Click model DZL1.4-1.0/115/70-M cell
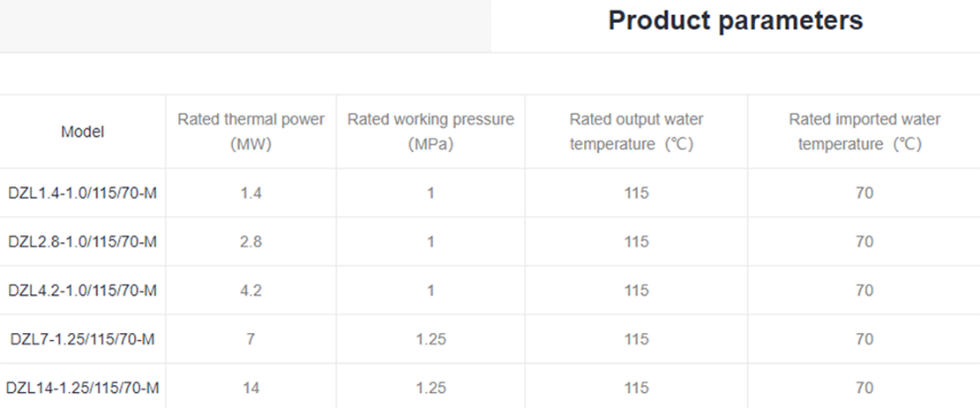Viewport: 980px width, 408px height. 83,193
